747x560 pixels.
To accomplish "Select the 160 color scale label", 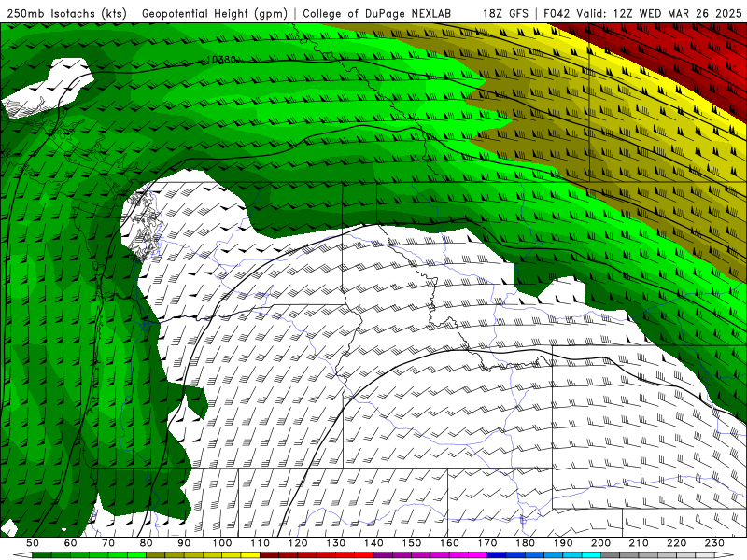I will click(x=450, y=543).
